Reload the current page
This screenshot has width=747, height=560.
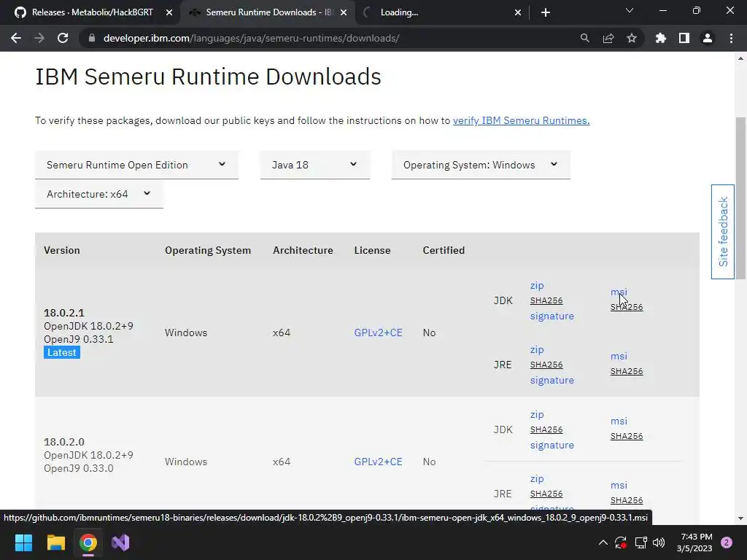[63, 38]
